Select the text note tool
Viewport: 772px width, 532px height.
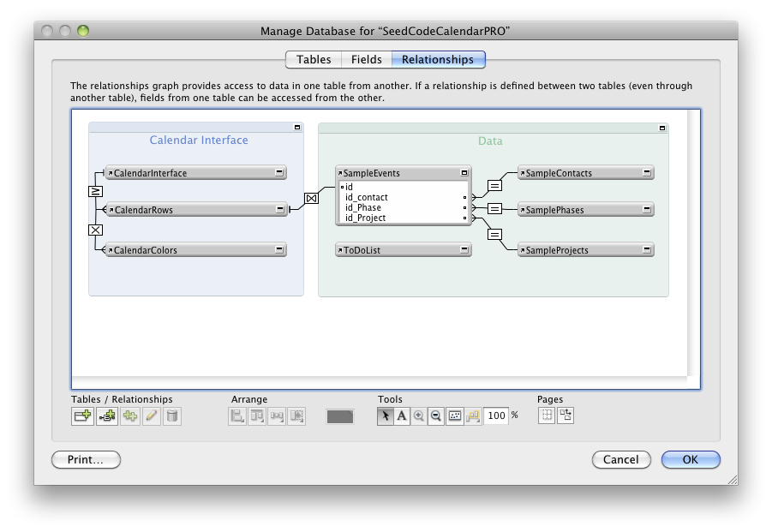[402, 415]
